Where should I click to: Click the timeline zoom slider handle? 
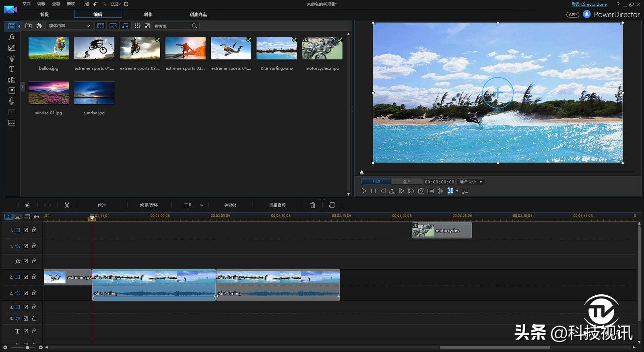27,347
